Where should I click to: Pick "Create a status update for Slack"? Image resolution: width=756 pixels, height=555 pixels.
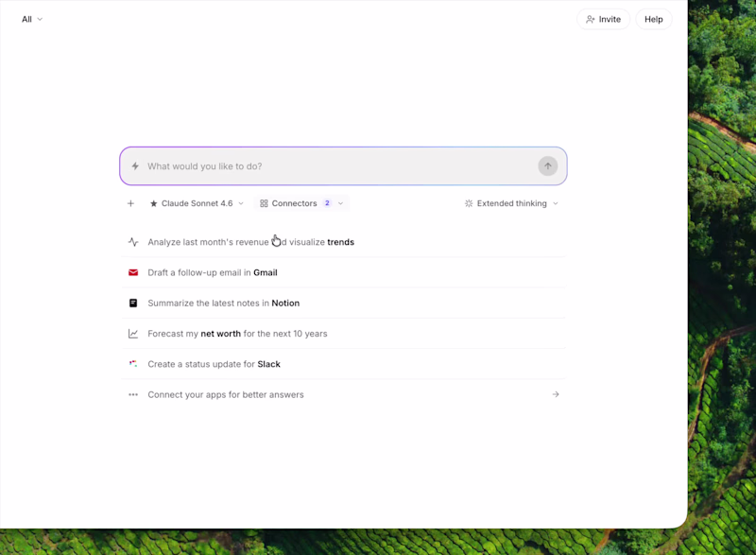pyautogui.click(x=343, y=364)
